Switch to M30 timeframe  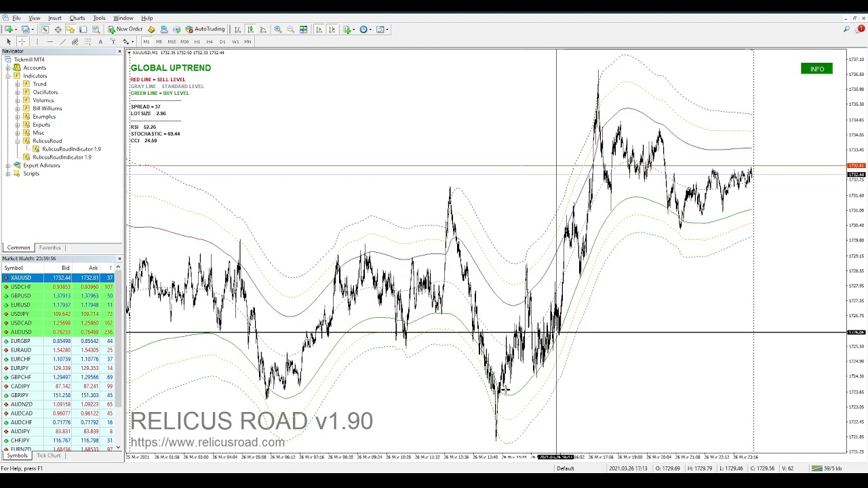tap(184, 42)
